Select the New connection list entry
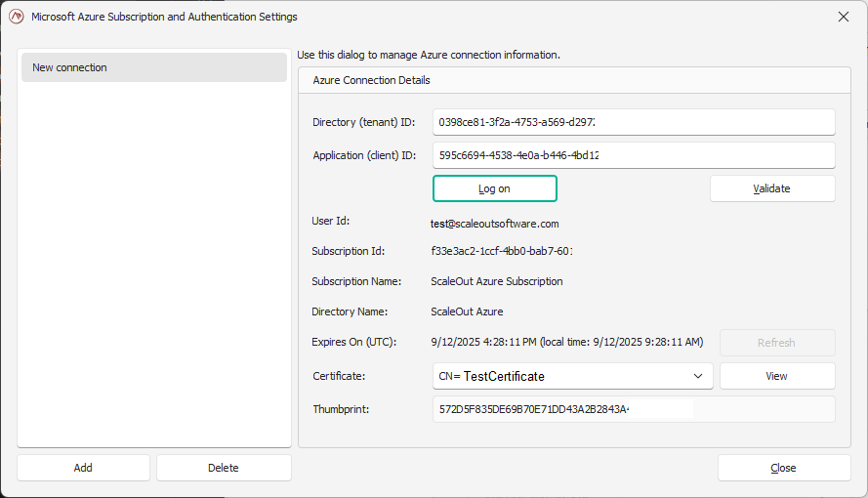Screen dimensions: 868x498 154,67
